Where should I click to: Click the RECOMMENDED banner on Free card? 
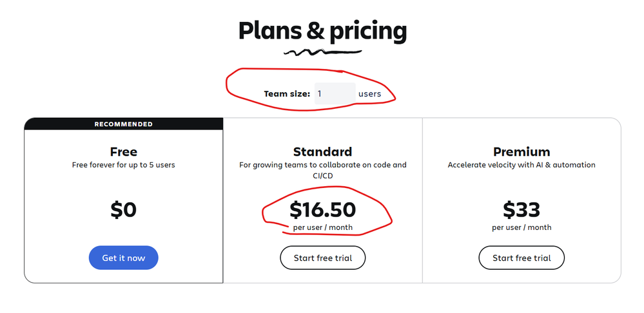[123, 124]
